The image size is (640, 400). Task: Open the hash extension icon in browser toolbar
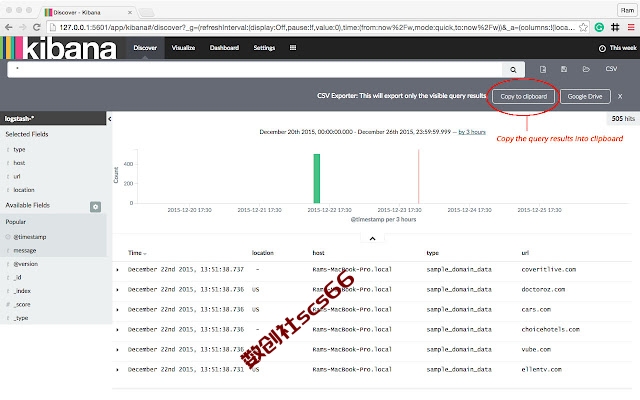click(615, 27)
